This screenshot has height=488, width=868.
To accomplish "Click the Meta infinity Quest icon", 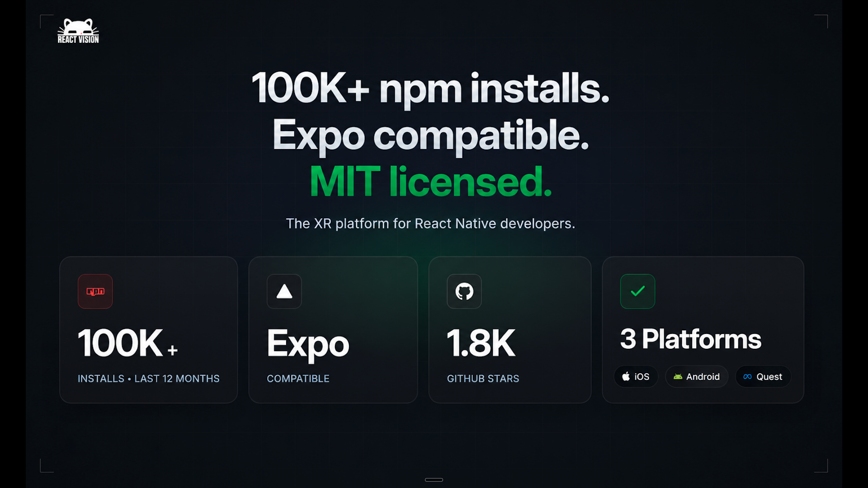I will (x=747, y=377).
